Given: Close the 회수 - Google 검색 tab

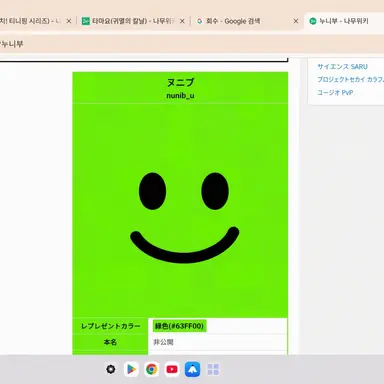Looking at the screenshot, I should coord(296,21).
